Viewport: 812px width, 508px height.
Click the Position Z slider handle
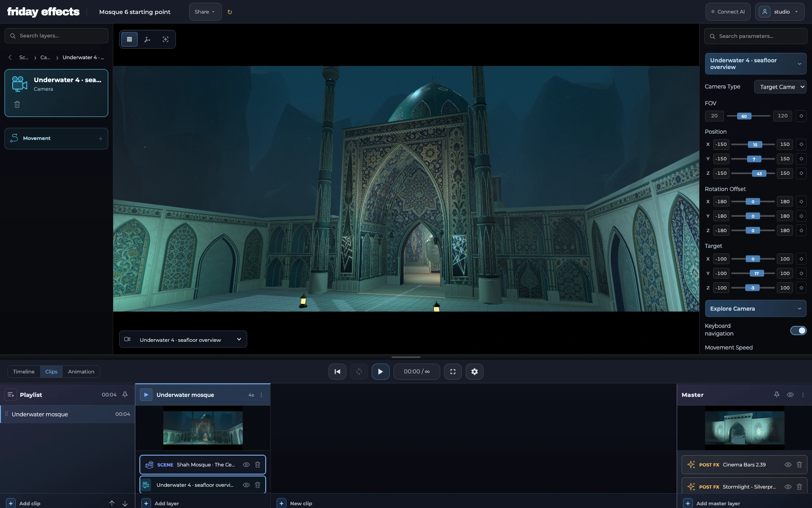[759, 174]
